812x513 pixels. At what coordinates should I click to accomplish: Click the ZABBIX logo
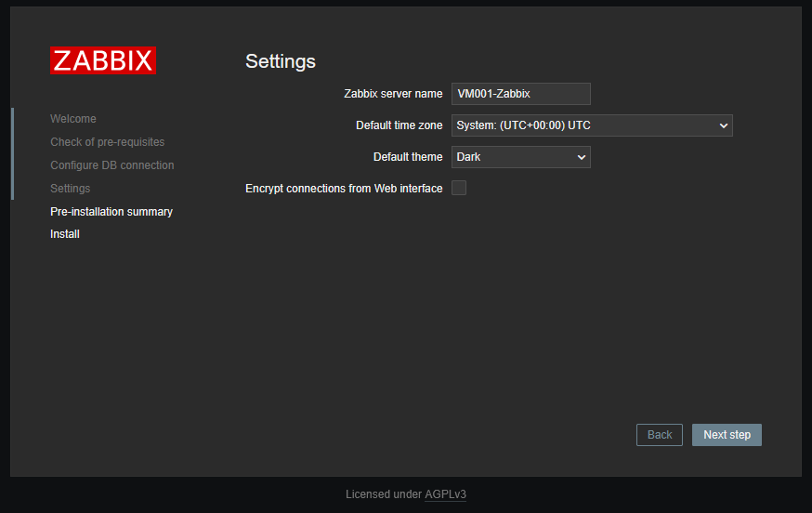103,60
